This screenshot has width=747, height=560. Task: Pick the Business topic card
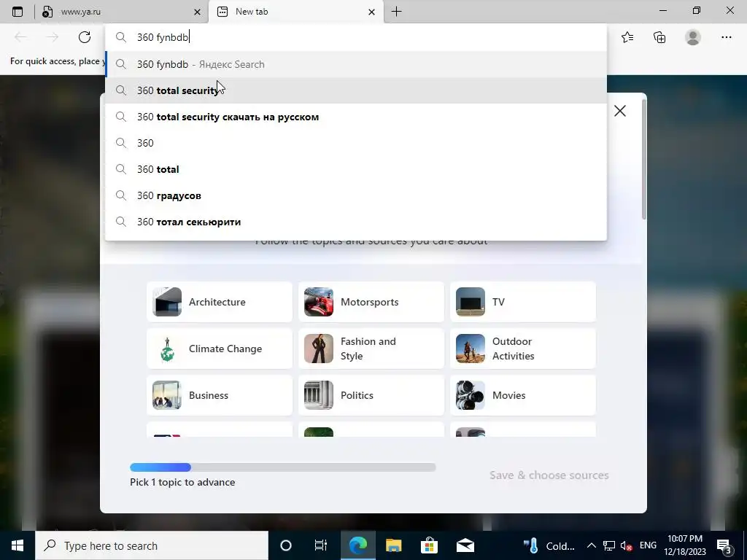click(220, 395)
